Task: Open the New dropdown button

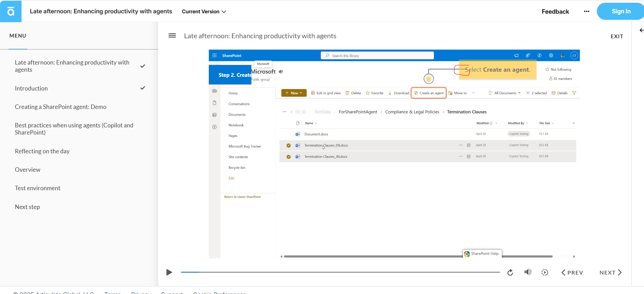Action: pyautogui.click(x=294, y=93)
